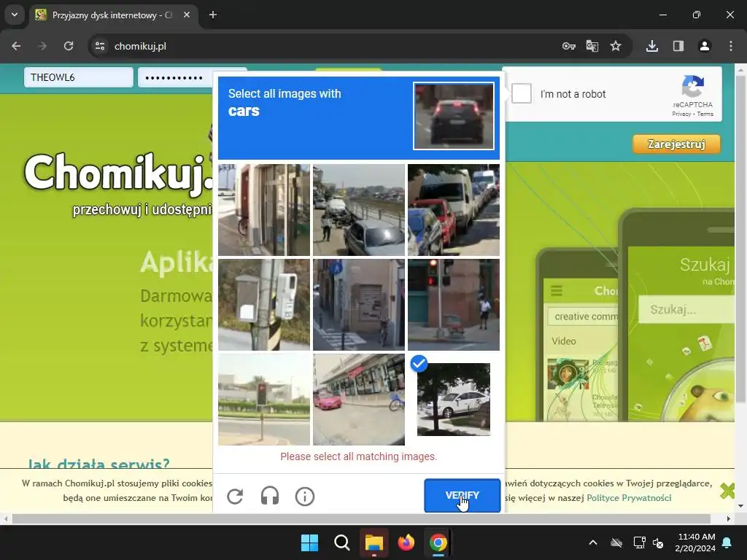Click the Zarejestruj button
The image size is (747, 560).
click(x=676, y=144)
